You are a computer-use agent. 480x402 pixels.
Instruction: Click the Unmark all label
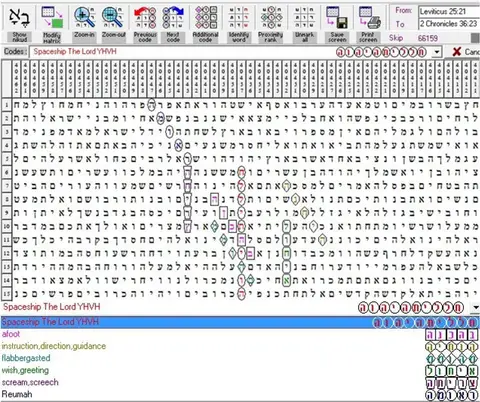(304, 37)
